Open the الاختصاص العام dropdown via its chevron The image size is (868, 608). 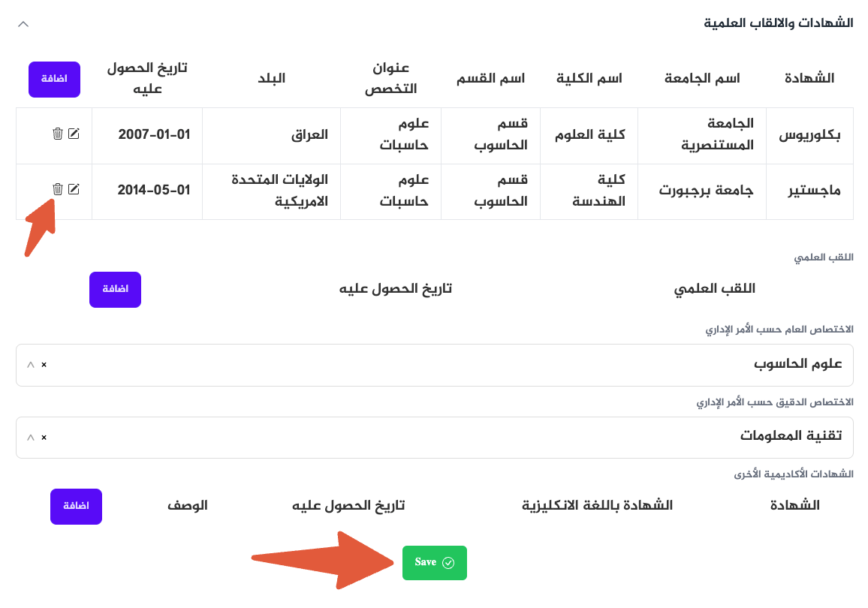click(30, 365)
